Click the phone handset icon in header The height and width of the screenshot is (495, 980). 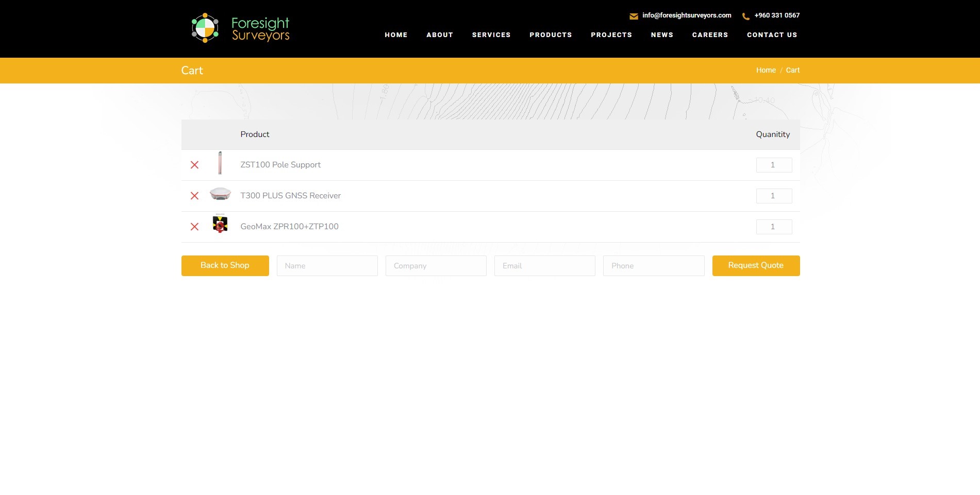tap(745, 16)
